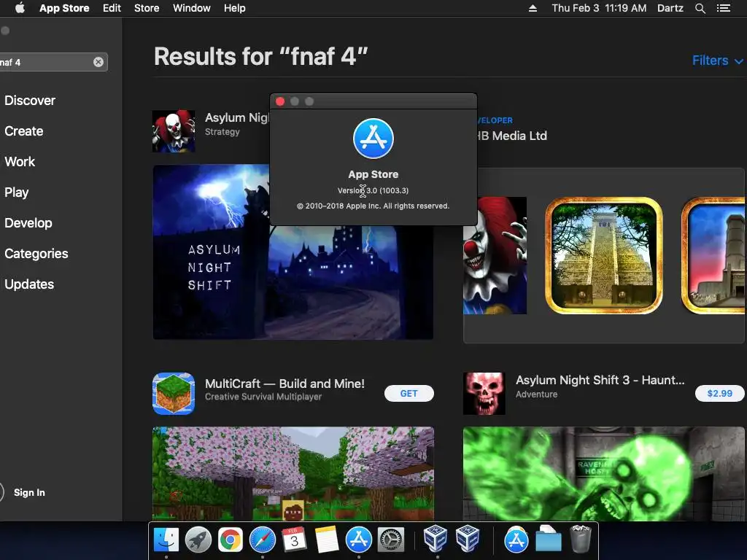
Task: Go to Discover in sidebar
Action: click(x=30, y=101)
